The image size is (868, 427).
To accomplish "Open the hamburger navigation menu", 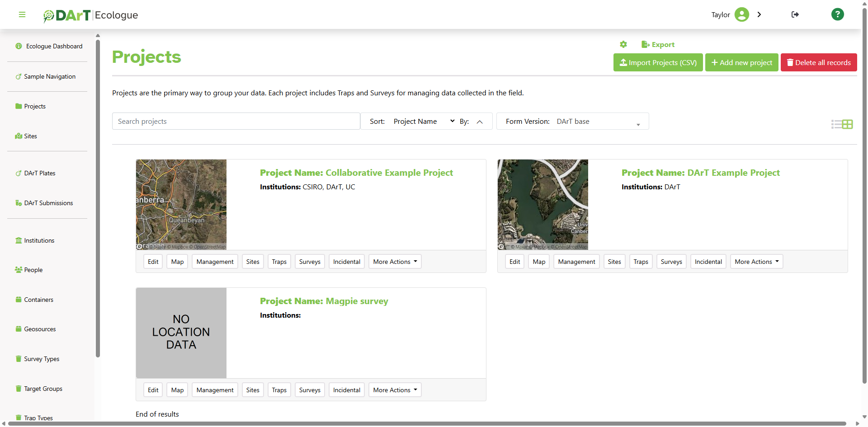I will 22,14.
